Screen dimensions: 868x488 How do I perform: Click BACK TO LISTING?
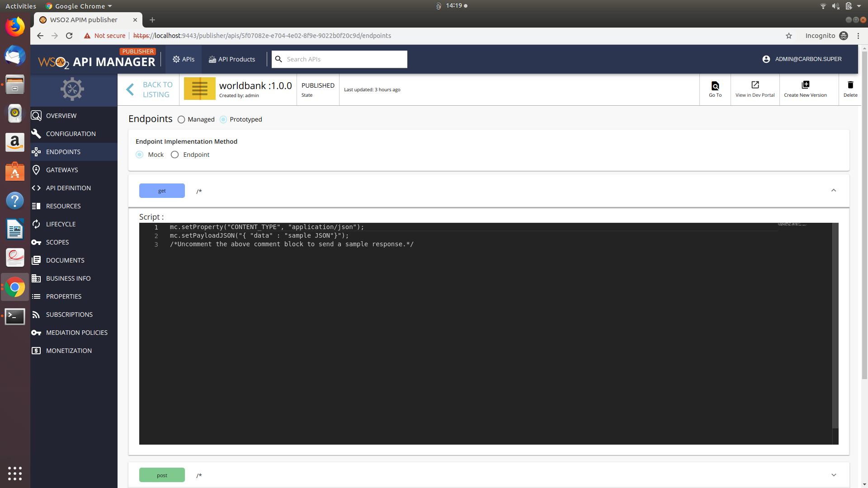[x=158, y=89]
